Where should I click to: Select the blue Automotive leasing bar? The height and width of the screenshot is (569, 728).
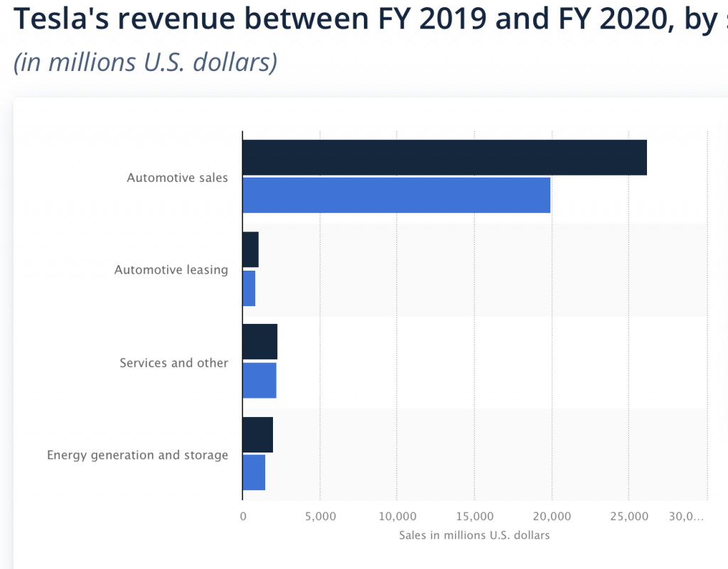(249, 288)
